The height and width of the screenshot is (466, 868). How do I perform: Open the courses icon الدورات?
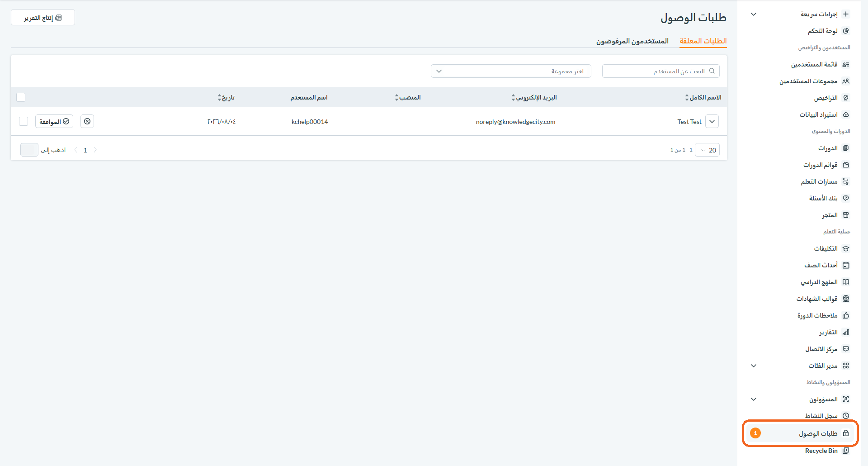pos(846,148)
